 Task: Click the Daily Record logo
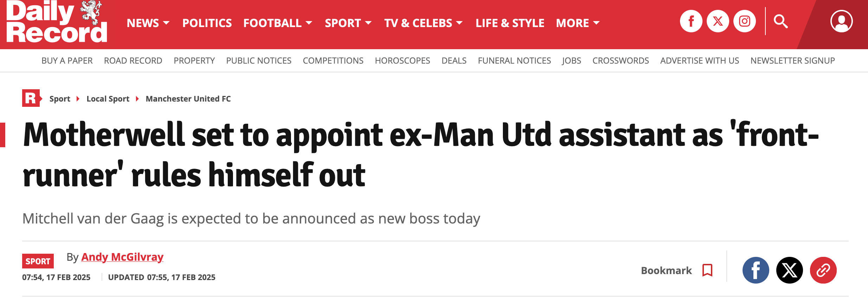(56, 22)
